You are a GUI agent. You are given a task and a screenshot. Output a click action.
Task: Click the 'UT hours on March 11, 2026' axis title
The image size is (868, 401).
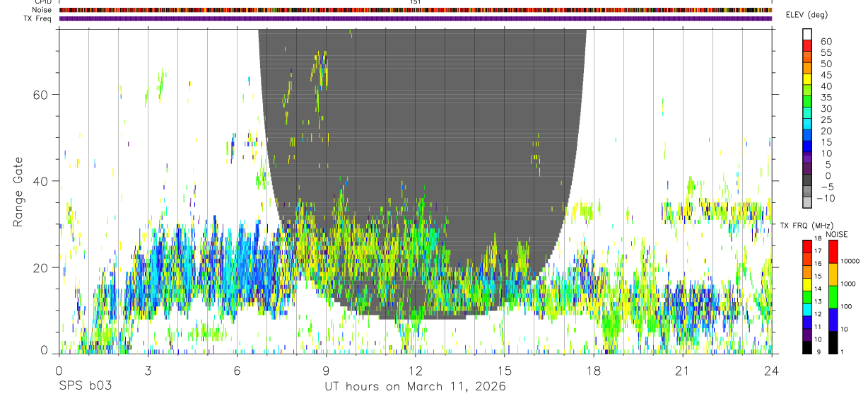pyautogui.click(x=415, y=387)
